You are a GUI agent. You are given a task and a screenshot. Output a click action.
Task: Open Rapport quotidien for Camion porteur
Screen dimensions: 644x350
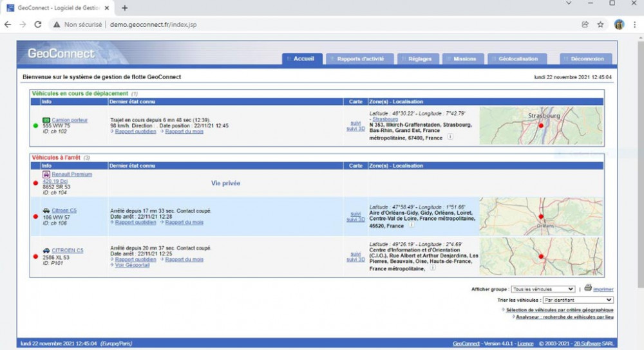pyautogui.click(x=135, y=131)
